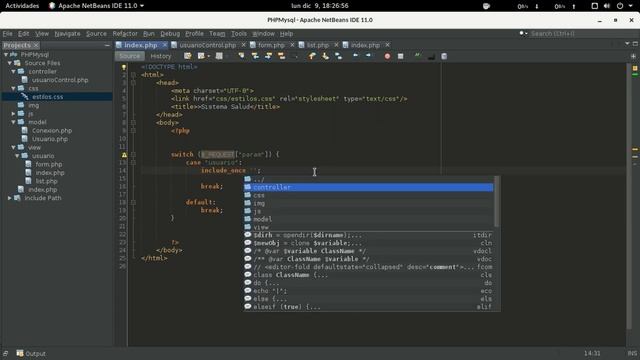The width and height of the screenshot is (640, 360).
Task: Open the Back history dropdown arrow
Action: tap(208, 56)
